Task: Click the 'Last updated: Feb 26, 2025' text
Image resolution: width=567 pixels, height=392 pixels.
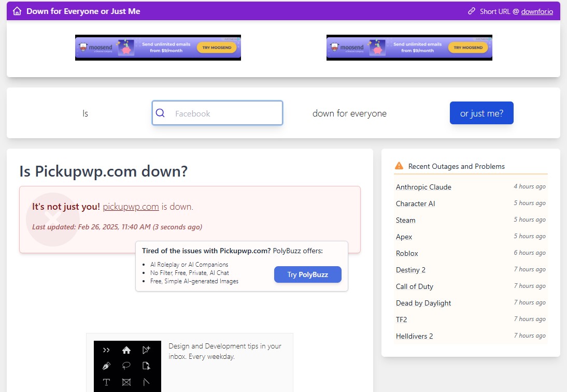Action: [x=117, y=227]
